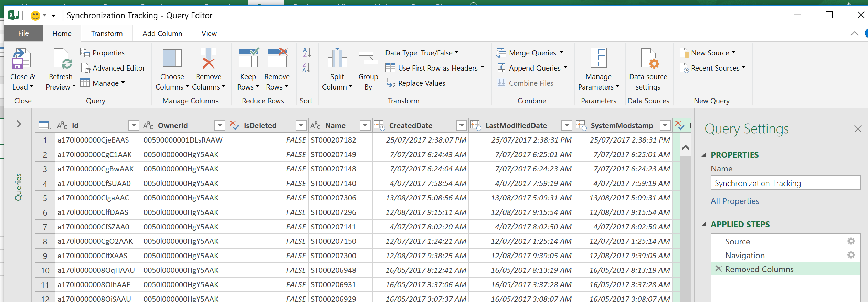Collapse the PROPERTIES section

[704, 155]
